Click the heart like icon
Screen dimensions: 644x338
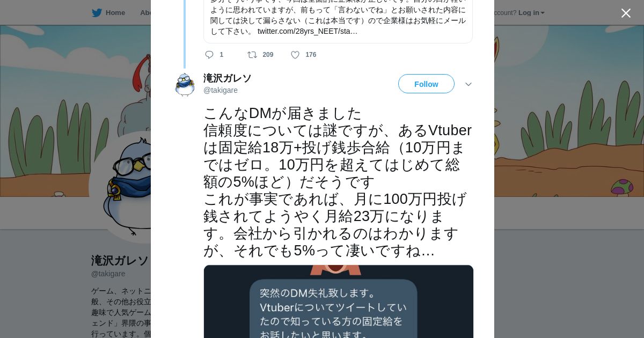coord(295,55)
